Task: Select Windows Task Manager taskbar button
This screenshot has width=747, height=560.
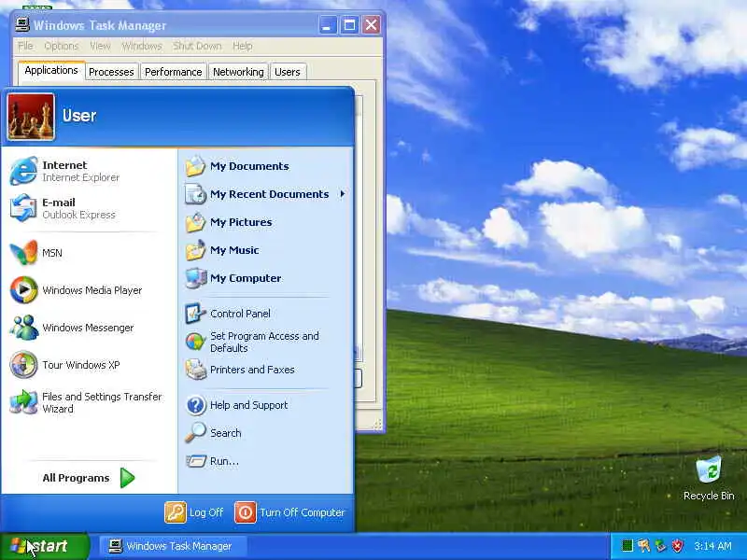Action: click(173, 546)
